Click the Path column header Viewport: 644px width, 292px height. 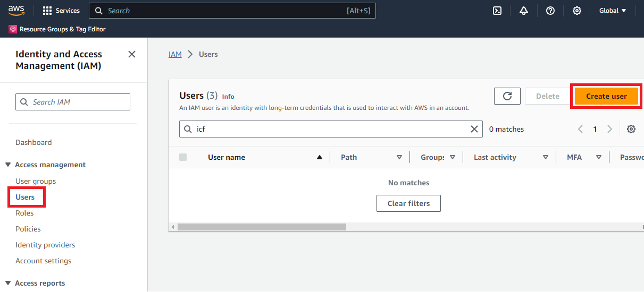coord(349,157)
